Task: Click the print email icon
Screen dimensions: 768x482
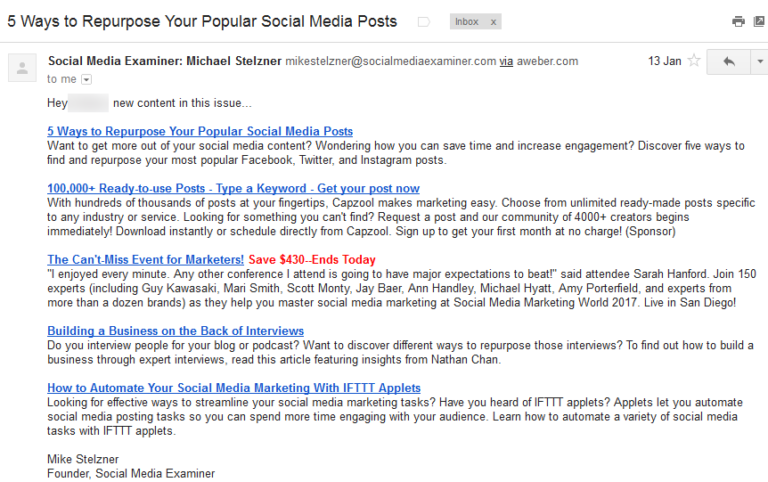Action: click(x=738, y=21)
